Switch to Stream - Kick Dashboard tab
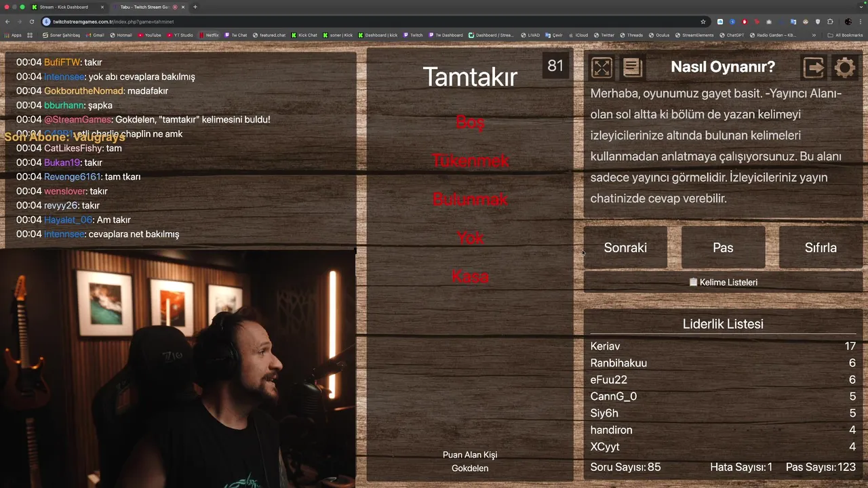The width and height of the screenshot is (868, 488). click(68, 7)
